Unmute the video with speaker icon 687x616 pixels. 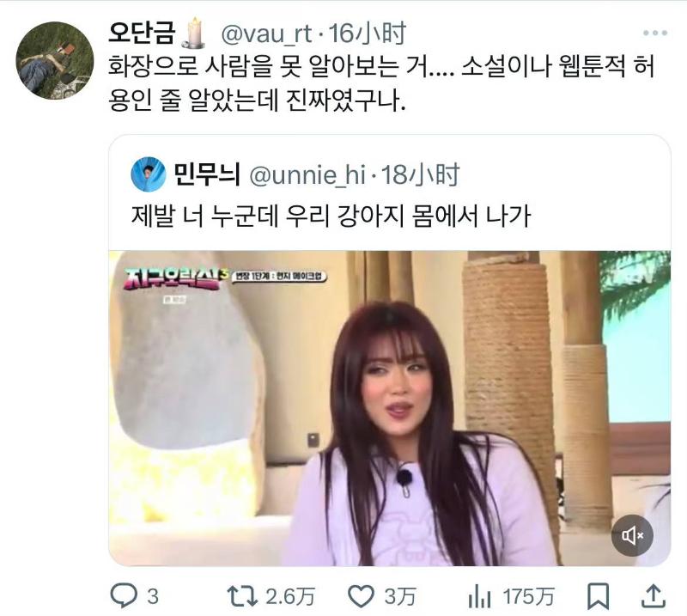[632, 535]
